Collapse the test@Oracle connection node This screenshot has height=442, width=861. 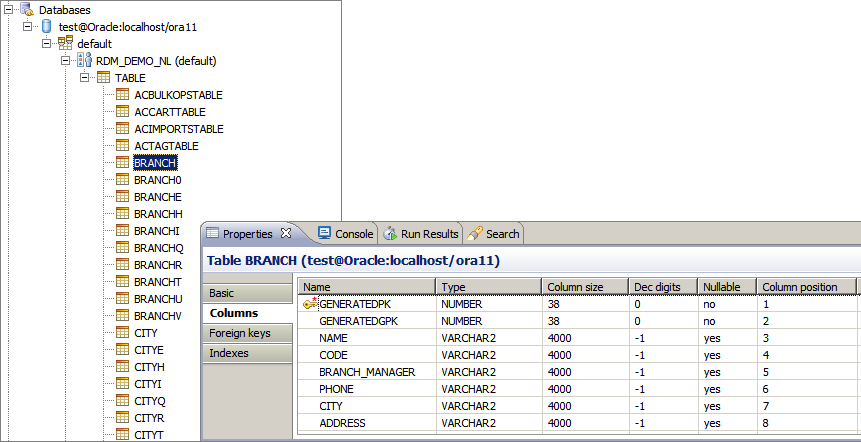[28, 27]
